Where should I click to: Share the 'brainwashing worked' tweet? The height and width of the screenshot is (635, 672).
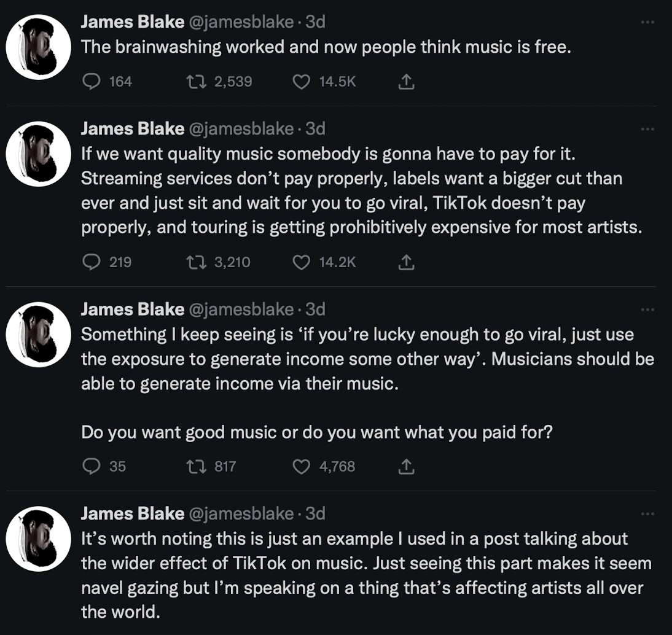[405, 82]
